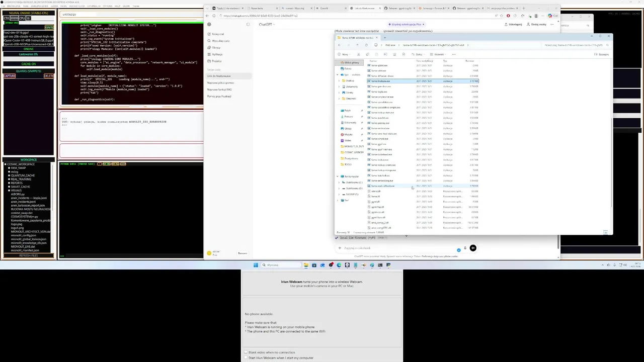Select llama-eval-callback.exe file in Explorer
The image size is (644, 362).
coord(423,186)
